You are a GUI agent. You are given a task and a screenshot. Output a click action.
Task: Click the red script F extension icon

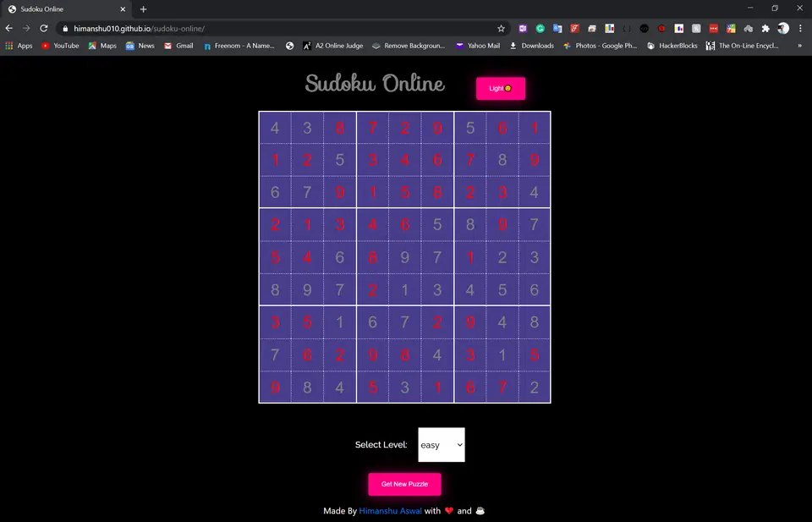click(575, 29)
